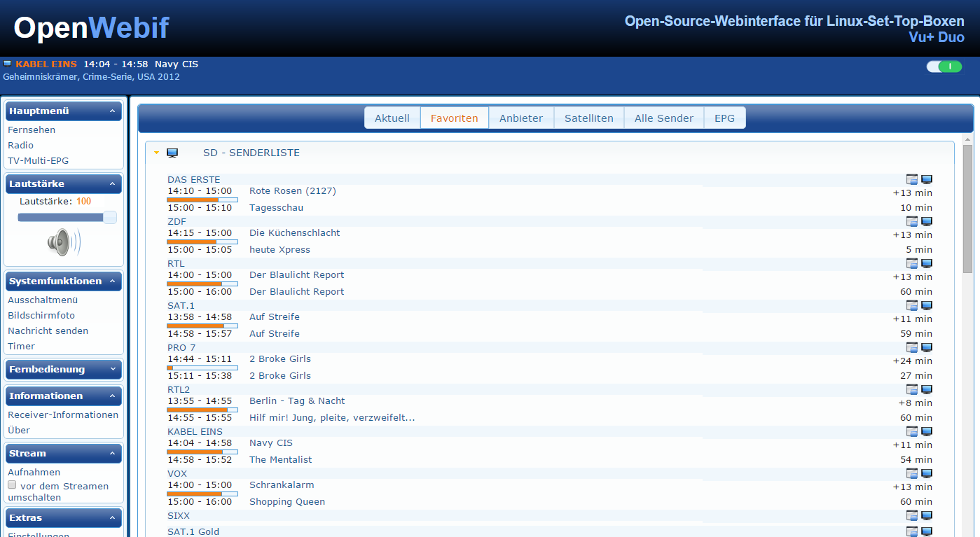
Task: Stream SIXX via monitor icon
Action: tap(927, 515)
